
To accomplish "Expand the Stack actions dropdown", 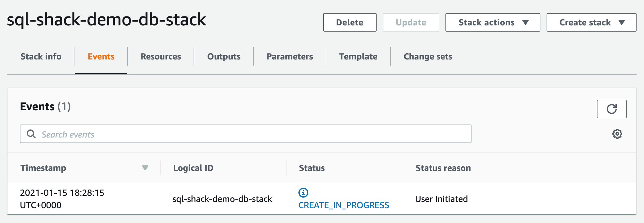I will [x=493, y=22].
